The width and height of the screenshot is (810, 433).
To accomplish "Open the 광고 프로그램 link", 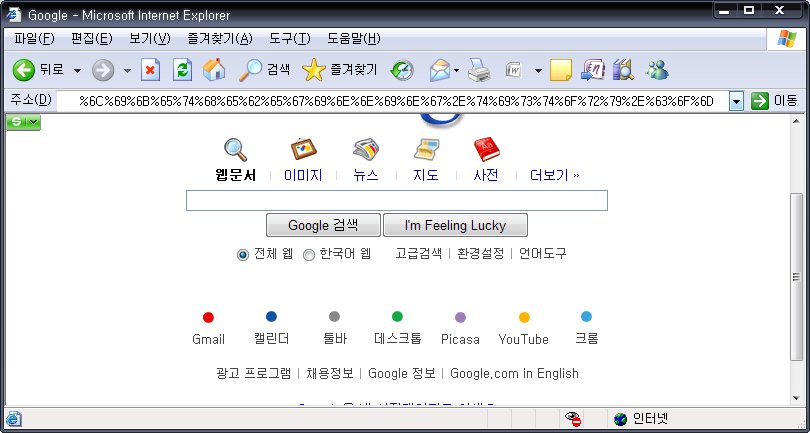I will click(x=254, y=373).
